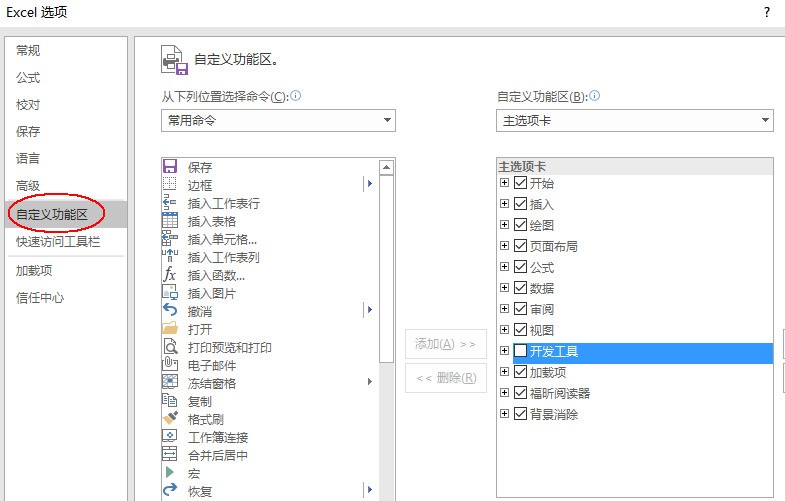
Task: Toggle the 审阅 tab checkbox
Action: (x=521, y=309)
